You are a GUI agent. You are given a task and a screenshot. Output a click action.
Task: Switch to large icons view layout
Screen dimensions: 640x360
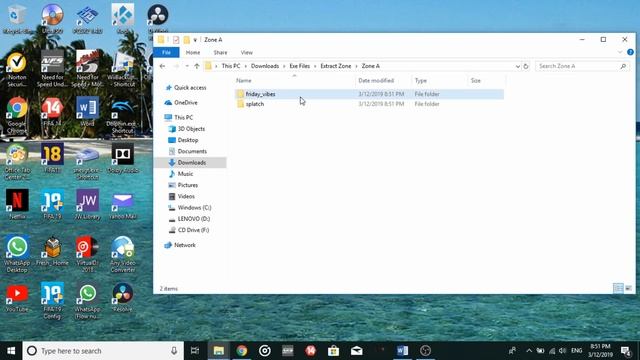point(629,289)
